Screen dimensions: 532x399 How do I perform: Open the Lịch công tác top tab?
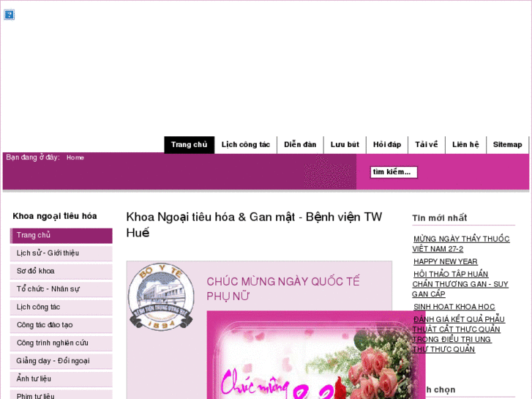click(246, 145)
